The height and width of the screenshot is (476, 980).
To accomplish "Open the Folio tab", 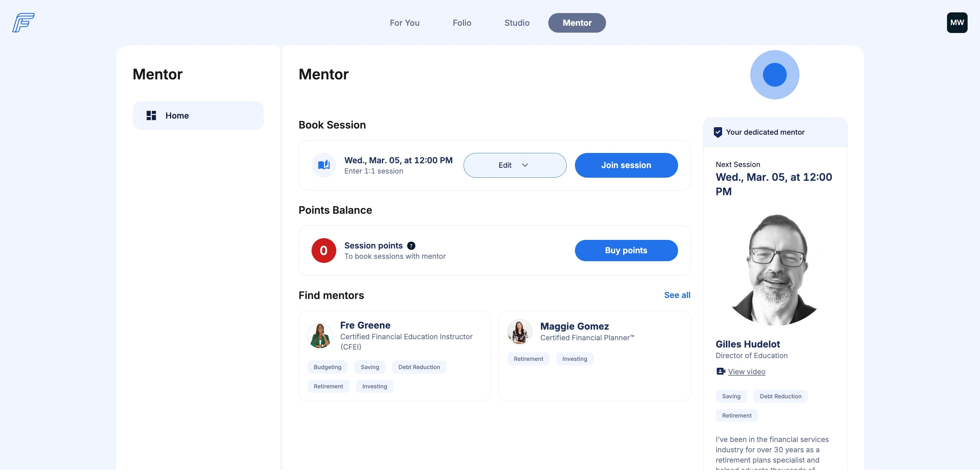I will (461, 23).
